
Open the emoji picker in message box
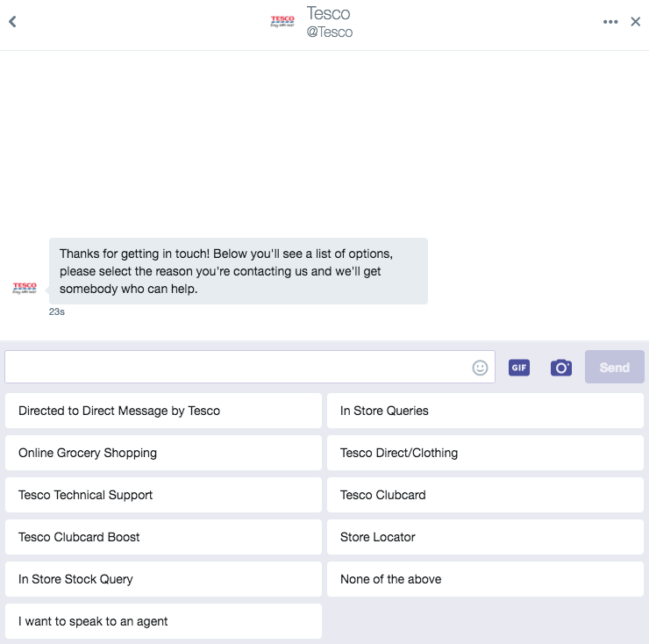[480, 368]
